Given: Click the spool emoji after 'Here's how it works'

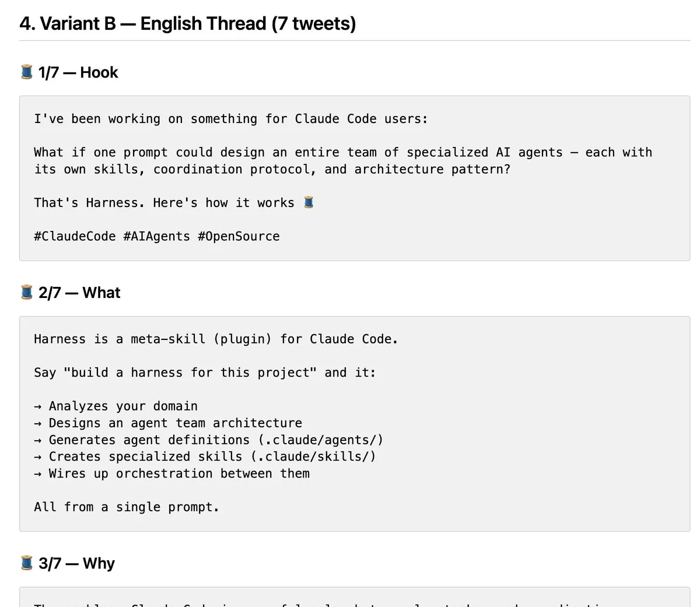Looking at the screenshot, I should [309, 202].
